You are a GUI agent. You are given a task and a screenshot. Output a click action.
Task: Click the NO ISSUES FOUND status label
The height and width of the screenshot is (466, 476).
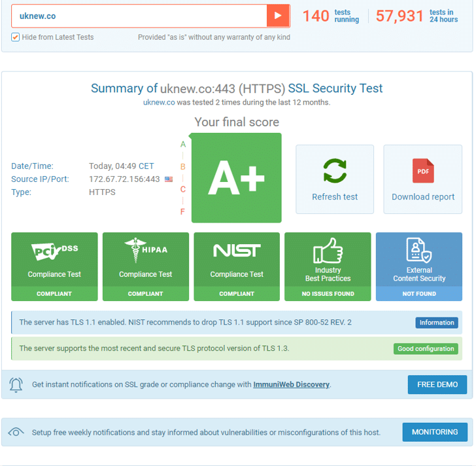pyautogui.click(x=328, y=294)
